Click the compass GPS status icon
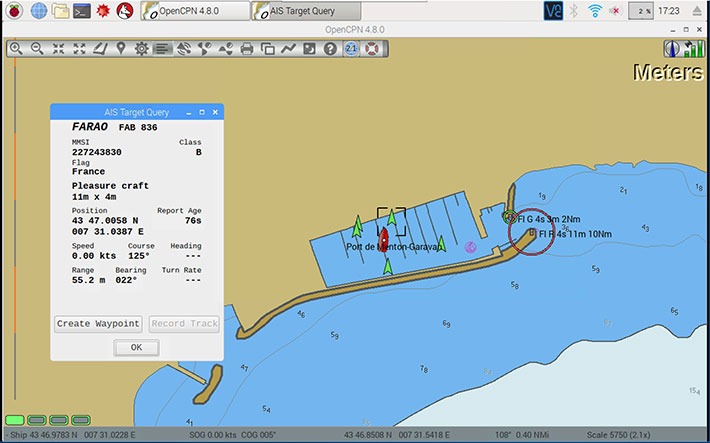The height and width of the screenshot is (443, 710). point(672,48)
